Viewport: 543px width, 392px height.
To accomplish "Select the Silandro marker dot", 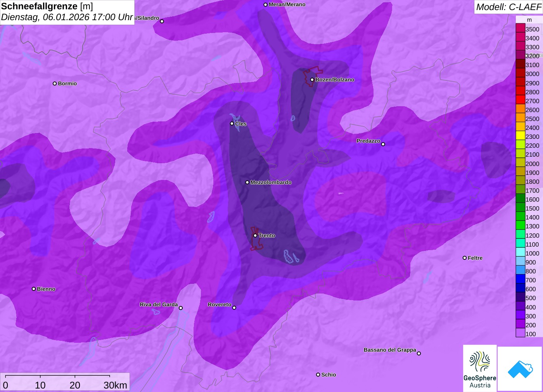I will (162, 21).
